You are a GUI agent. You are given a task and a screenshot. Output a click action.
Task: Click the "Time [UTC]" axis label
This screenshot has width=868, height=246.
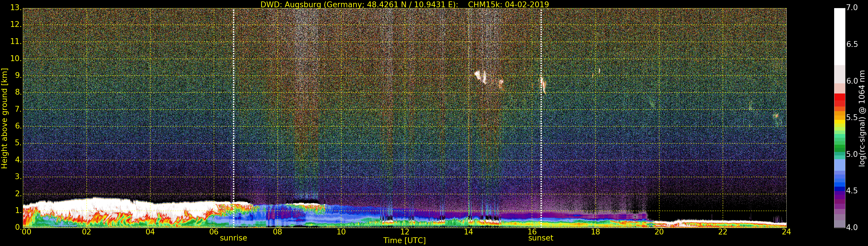[x=404, y=240]
